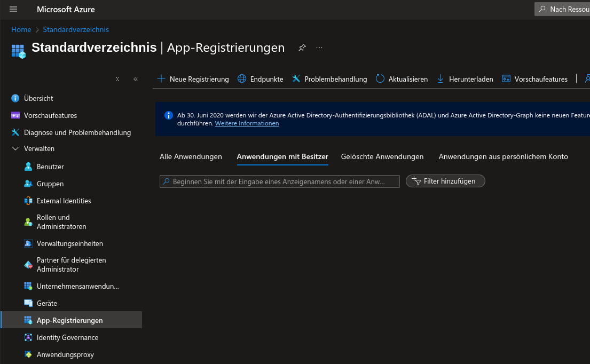Click the funnel icon on Filter hinzufügen
The width and height of the screenshot is (590, 364).
(x=416, y=181)
